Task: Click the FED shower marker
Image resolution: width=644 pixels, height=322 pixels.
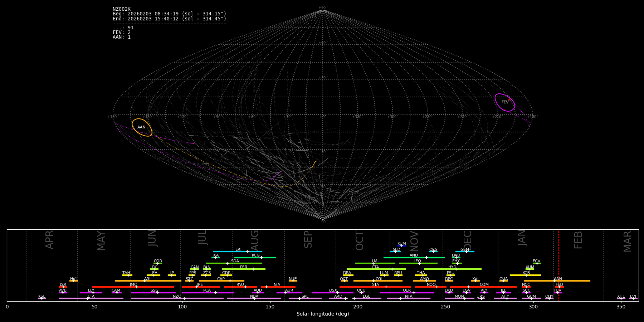Action: [x=560, y=287]
